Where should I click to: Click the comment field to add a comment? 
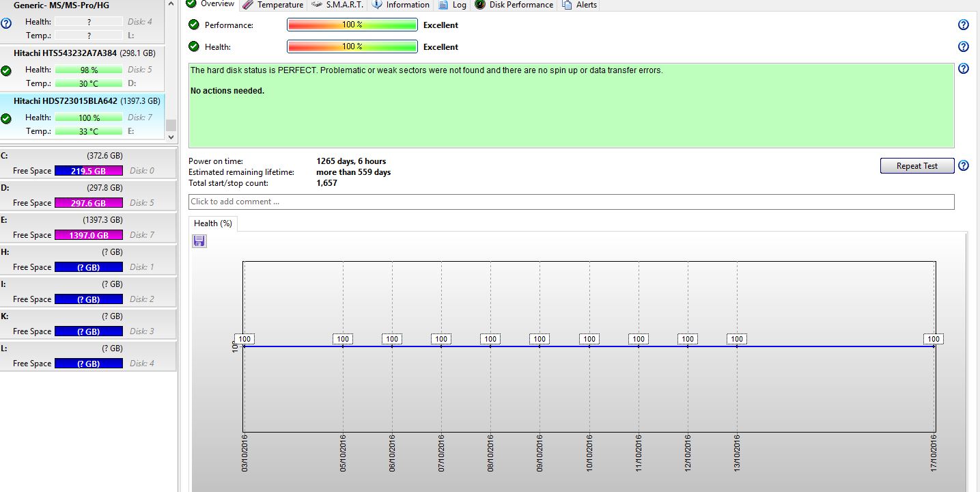(x=571, y=202)
